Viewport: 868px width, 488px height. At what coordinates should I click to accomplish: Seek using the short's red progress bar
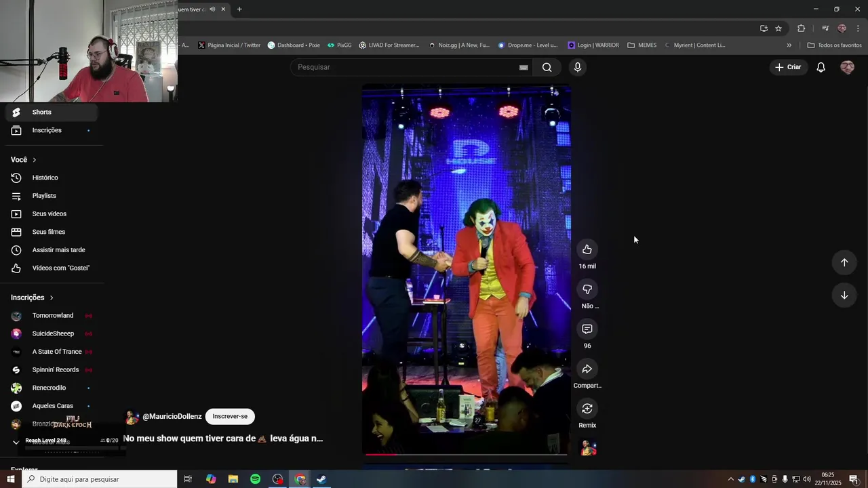click(466, 454)
